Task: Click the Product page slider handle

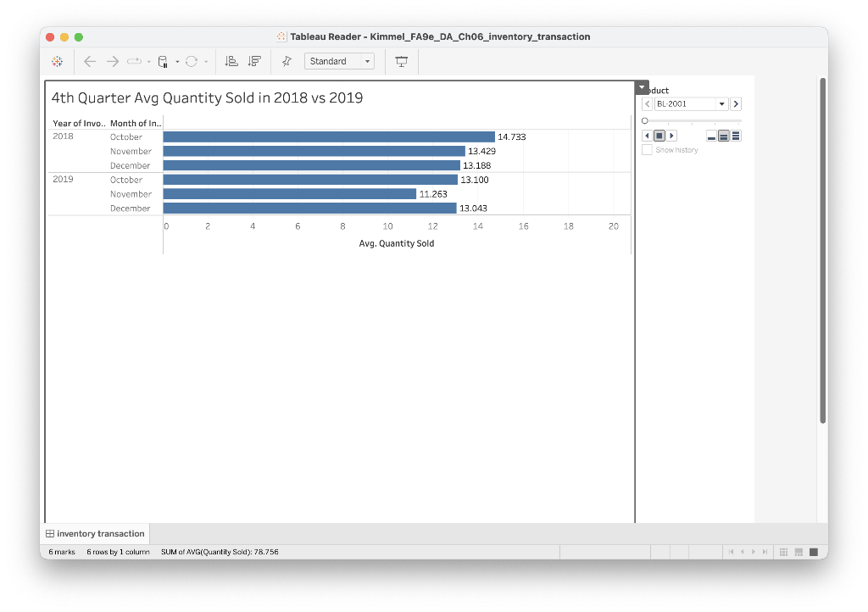Action: [x=645, y=120]
